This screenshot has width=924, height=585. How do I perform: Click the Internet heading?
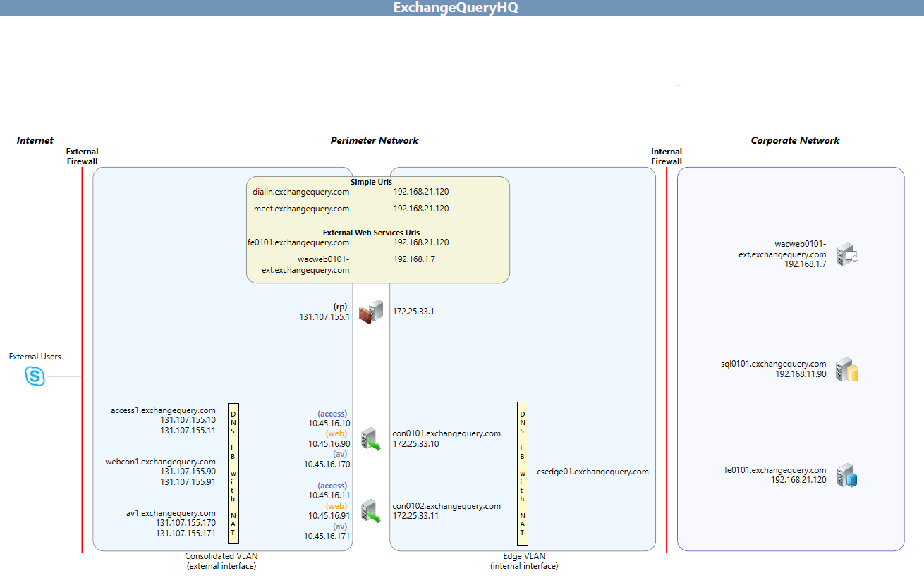35,140
